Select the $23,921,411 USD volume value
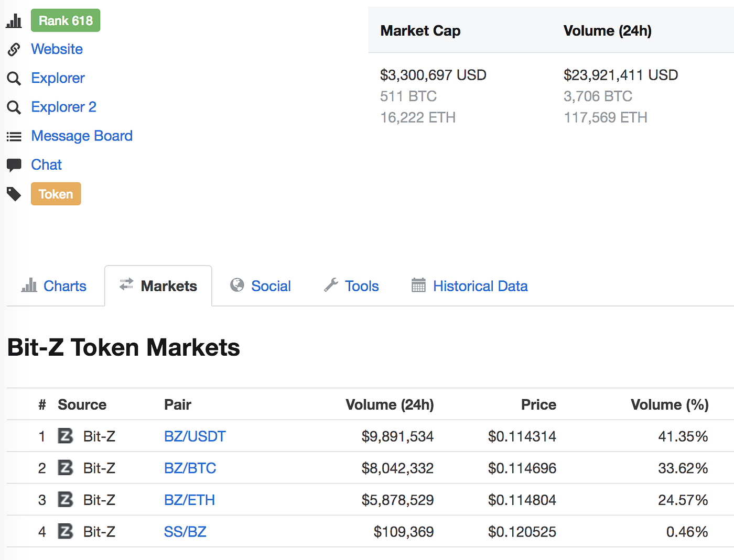 (x=621, y=75)
